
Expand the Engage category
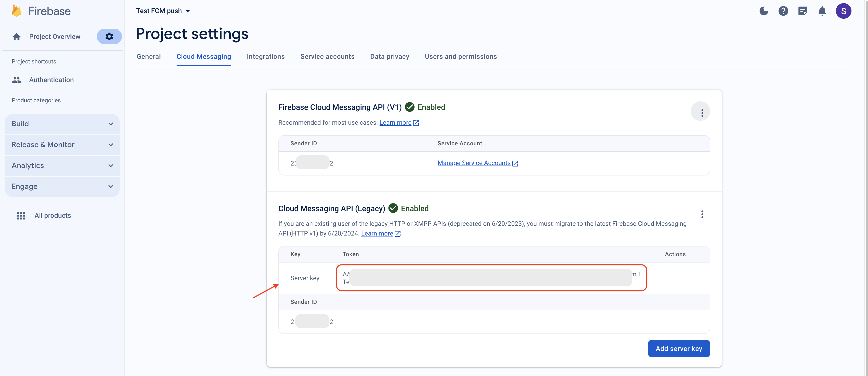pyautogui.click(x=62, y=186)
